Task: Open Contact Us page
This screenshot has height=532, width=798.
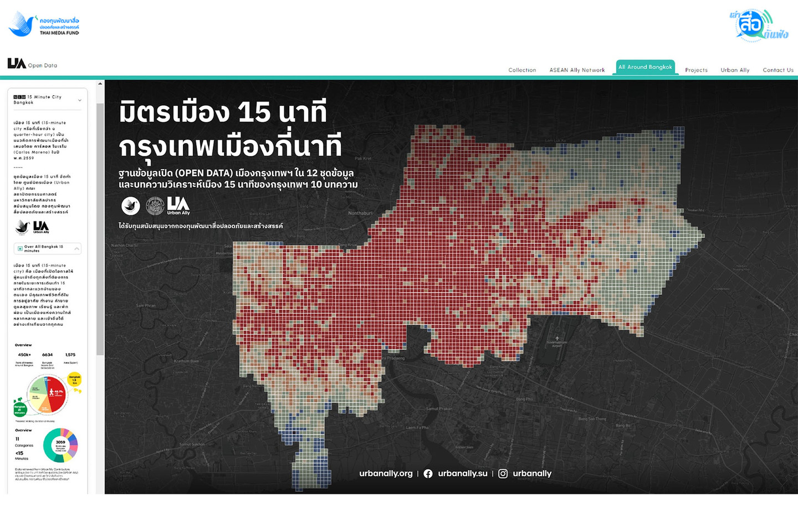Action: 778,70
